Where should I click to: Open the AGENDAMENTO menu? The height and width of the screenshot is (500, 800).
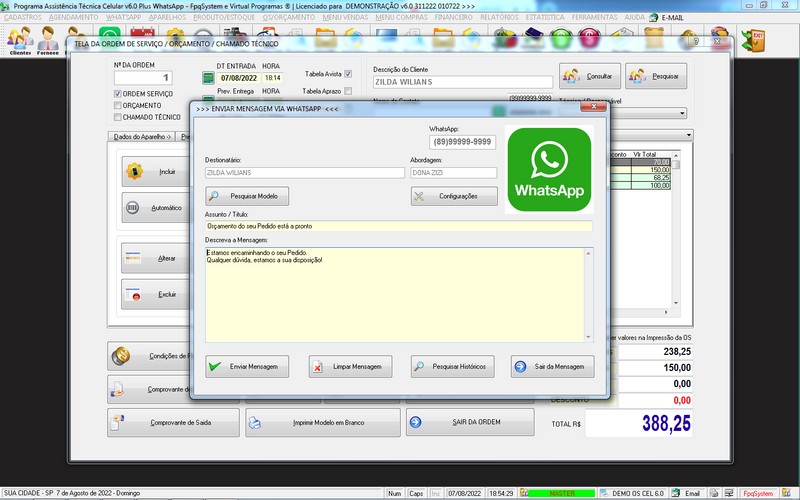click(x=73, y=17)
